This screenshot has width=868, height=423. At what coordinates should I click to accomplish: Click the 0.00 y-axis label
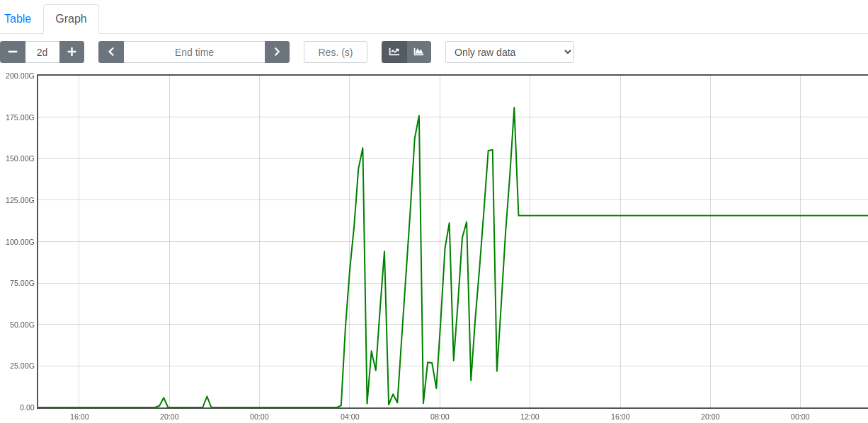(x=27, y=407)
